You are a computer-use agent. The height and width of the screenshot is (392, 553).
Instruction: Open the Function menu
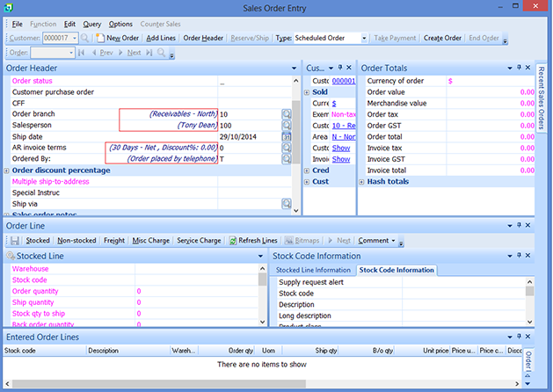(43, 24)
